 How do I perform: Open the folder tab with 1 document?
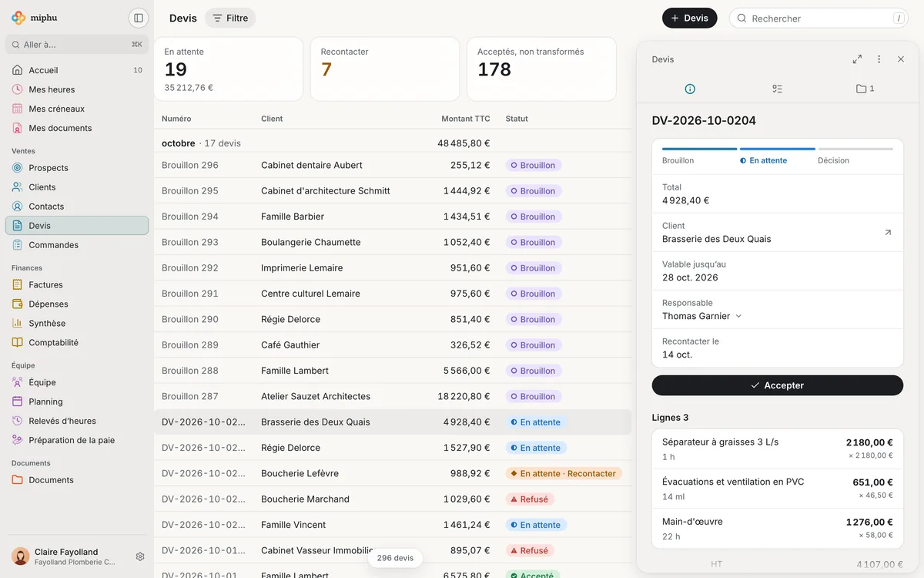coord(865,89)
